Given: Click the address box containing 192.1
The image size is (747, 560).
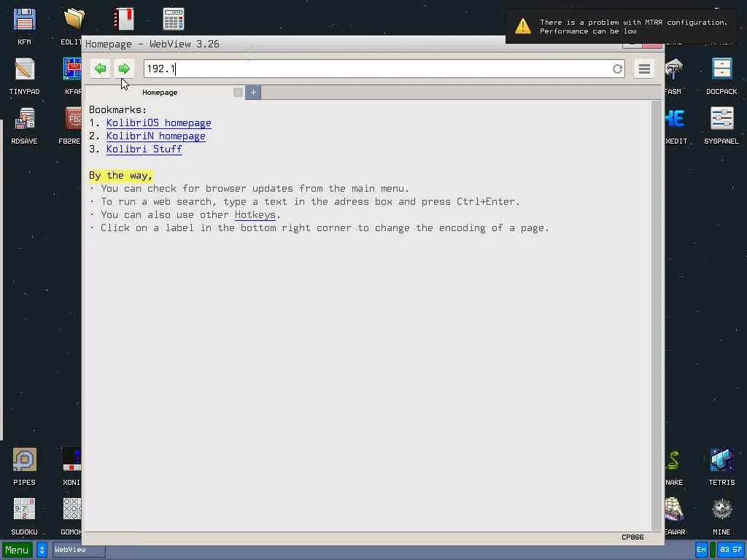Looking at the screenshot, I should point(384,69).
